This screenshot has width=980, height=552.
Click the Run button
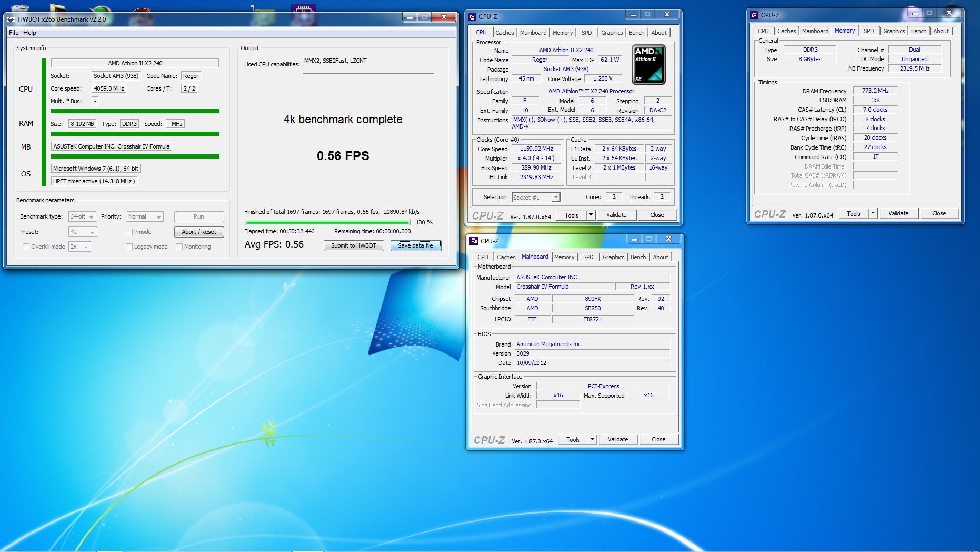click(x=199, y=216)
